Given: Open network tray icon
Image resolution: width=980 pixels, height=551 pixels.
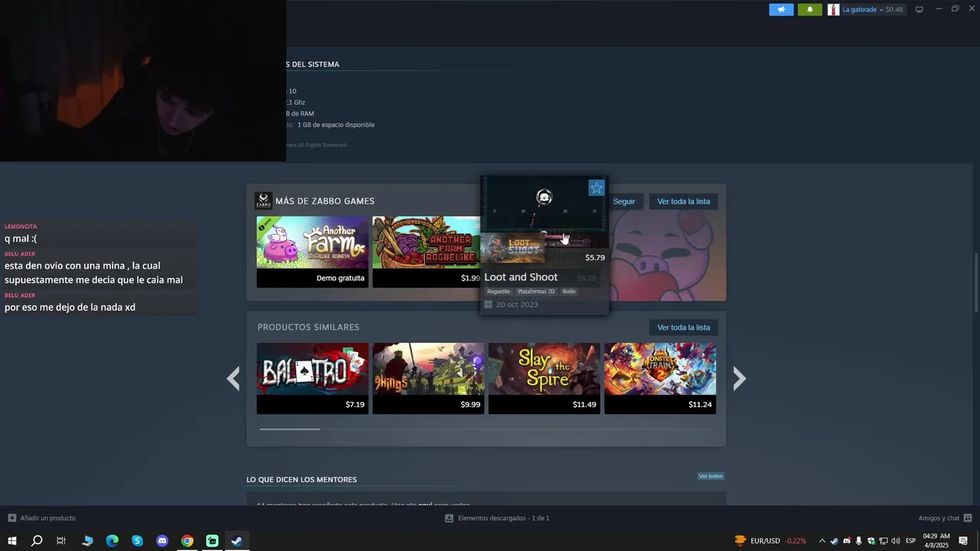Looking at the screenshot, I should tap(884, 541).
